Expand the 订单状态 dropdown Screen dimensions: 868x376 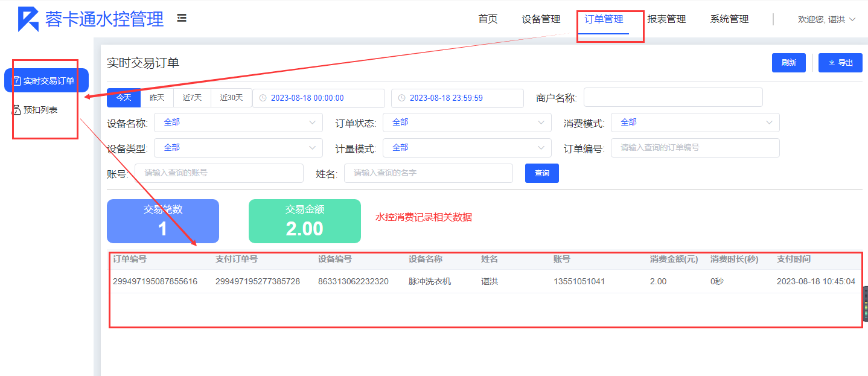(467, 123)
